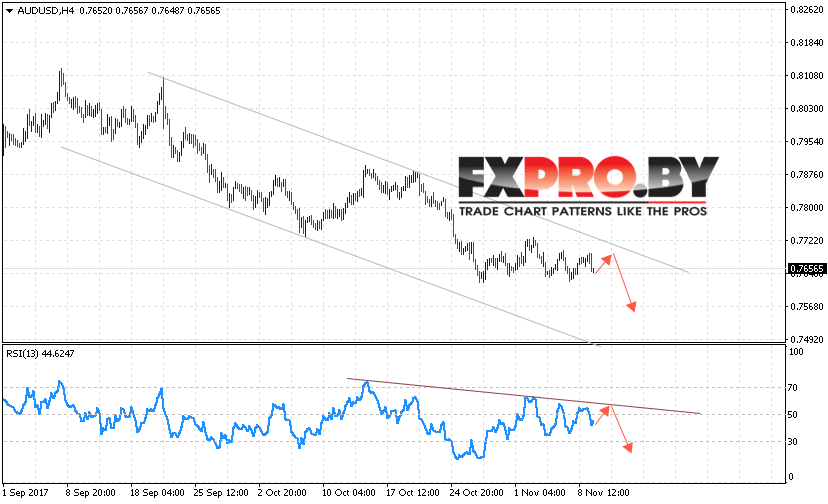This screenshot has width=828, height=504.
Task: Click the RSI scale value 30
Action: point(792,442)
